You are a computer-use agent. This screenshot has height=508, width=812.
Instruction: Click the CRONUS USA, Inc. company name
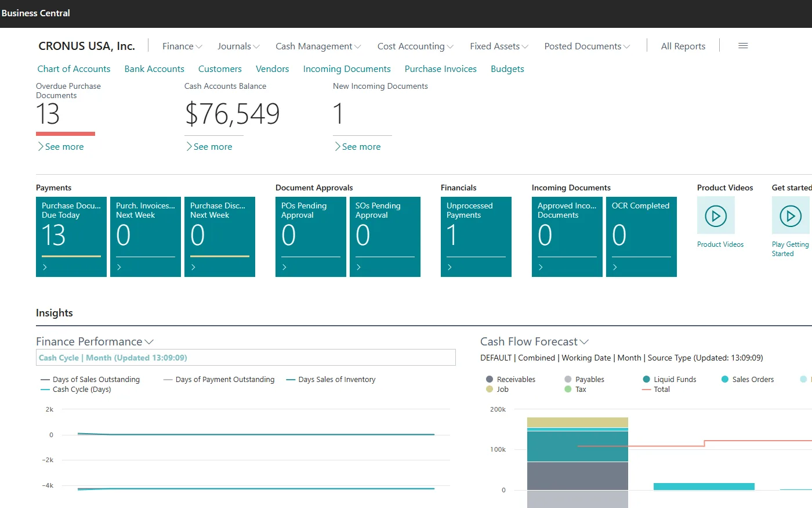(x=86, y=46)
